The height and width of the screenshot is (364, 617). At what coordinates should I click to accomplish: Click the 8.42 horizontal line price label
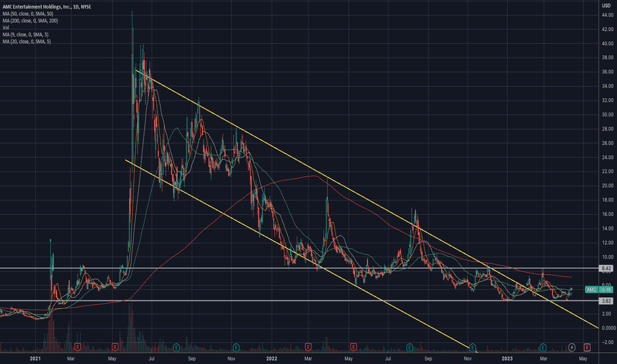point(606,269)
